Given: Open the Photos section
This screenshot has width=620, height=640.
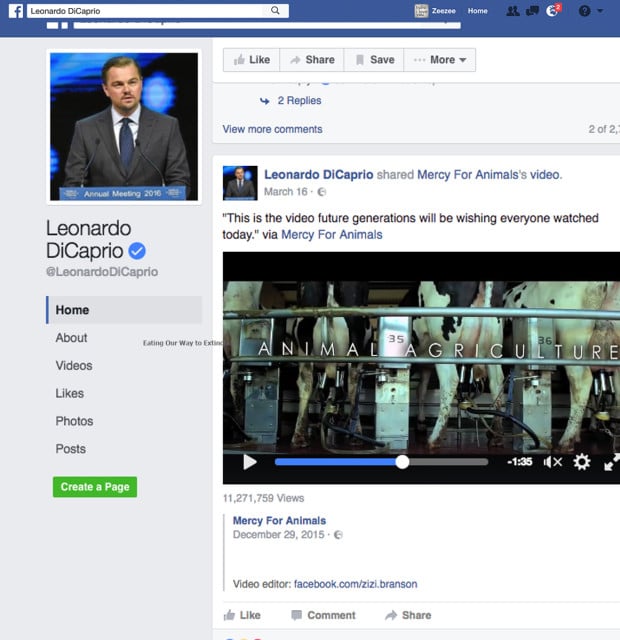Looking at the screenshot, I should click(74, 421).
